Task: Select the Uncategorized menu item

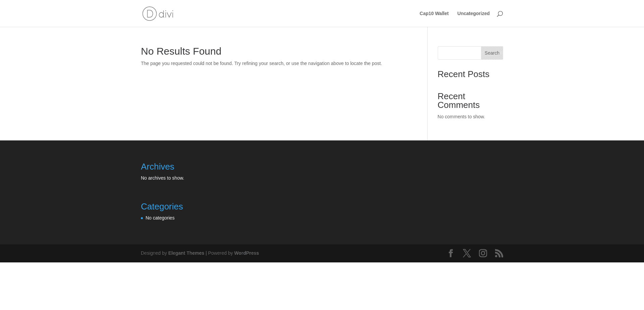Action: 473,13
